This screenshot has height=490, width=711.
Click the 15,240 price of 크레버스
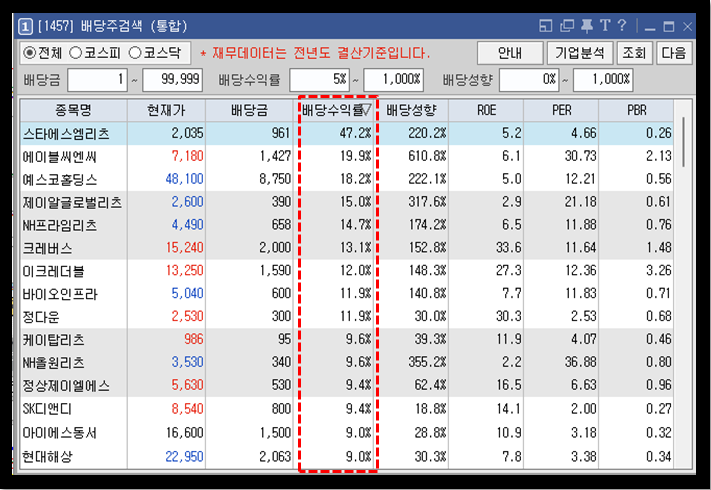(x=185, y=247)
